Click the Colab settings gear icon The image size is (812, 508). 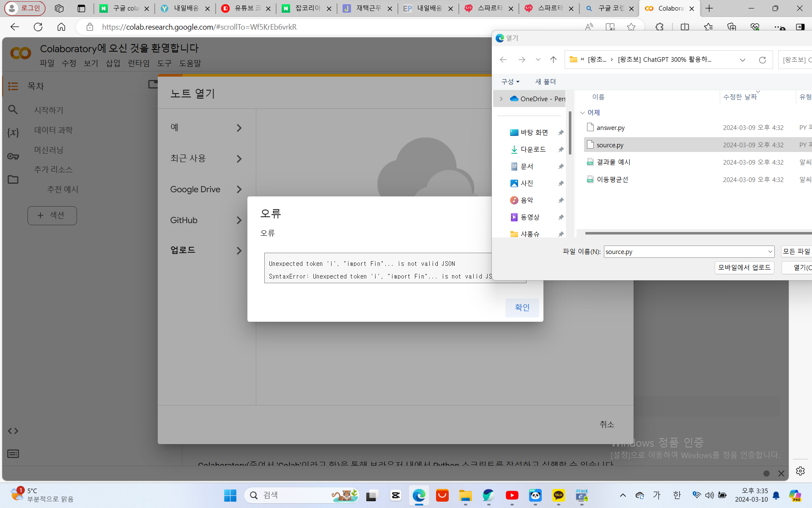tap(800, 471)
